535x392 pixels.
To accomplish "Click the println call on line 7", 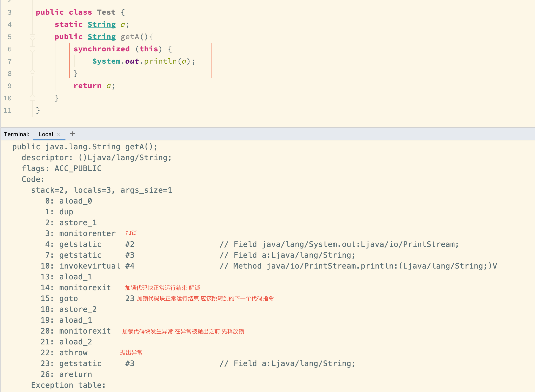I will (x=160, y=61).
